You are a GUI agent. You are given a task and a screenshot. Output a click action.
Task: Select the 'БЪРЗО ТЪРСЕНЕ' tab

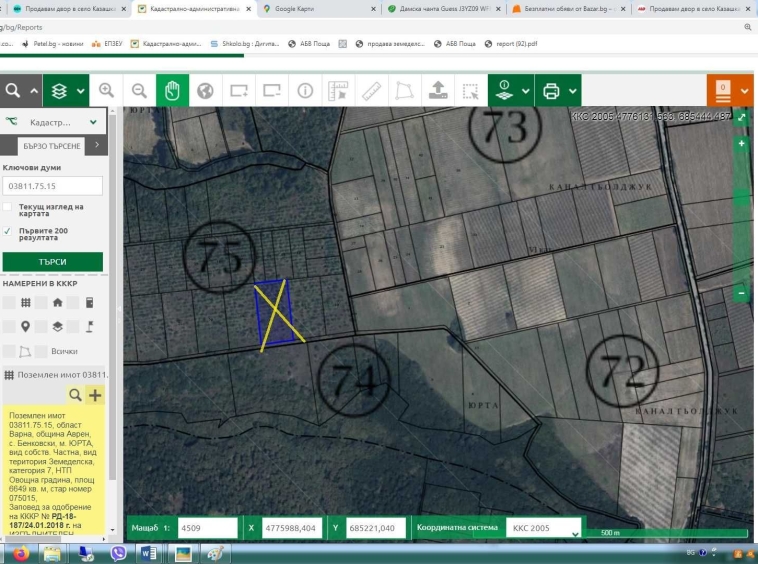click(50, 145)
